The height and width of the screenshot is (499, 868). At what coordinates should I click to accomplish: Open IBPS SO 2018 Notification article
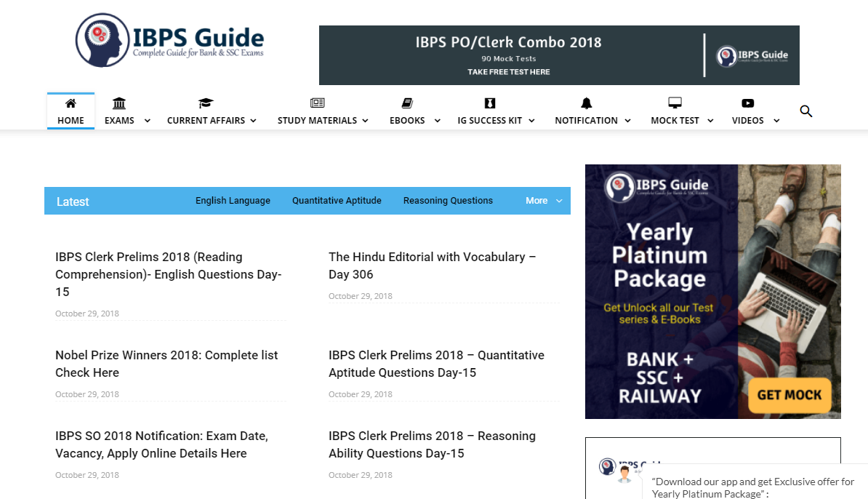point(161,444)
